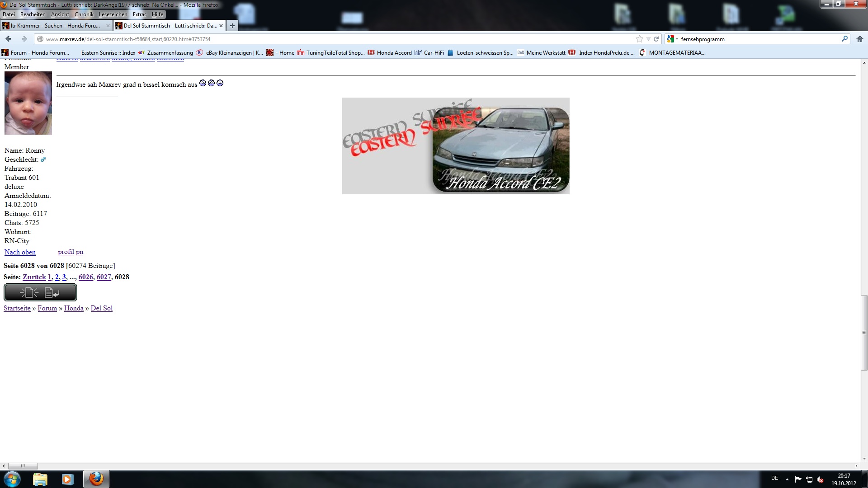Open a new tab with plus button
The image size is (868, 488).
click(x=232, y=26)
